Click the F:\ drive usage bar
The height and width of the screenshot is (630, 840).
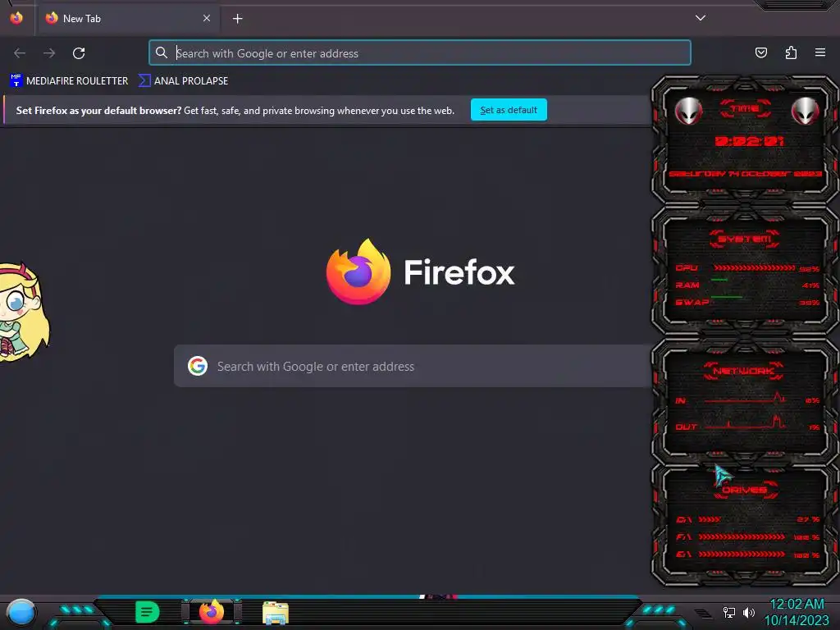pyautogui.click(x=742, y=536)
